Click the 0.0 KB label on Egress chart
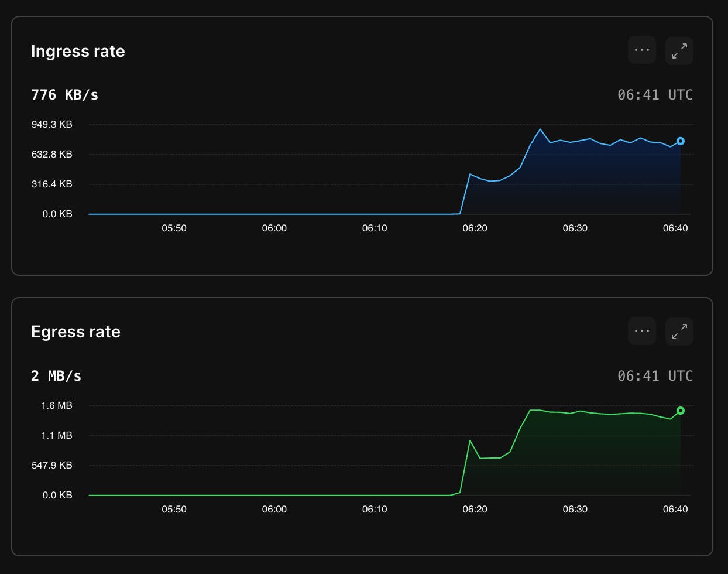 (57, 495)
